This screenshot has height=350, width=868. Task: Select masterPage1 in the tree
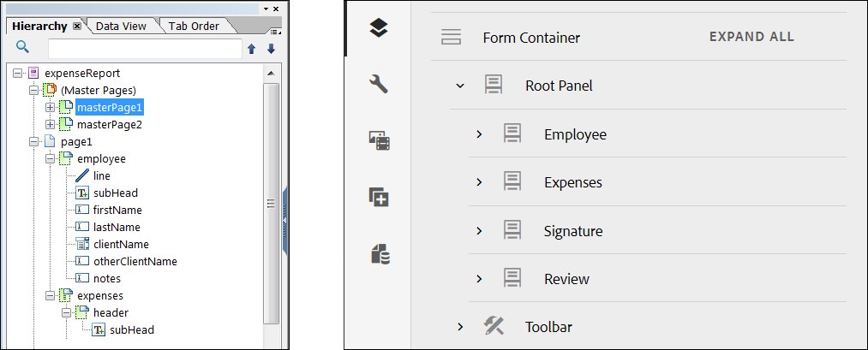[x=110, y=107]
